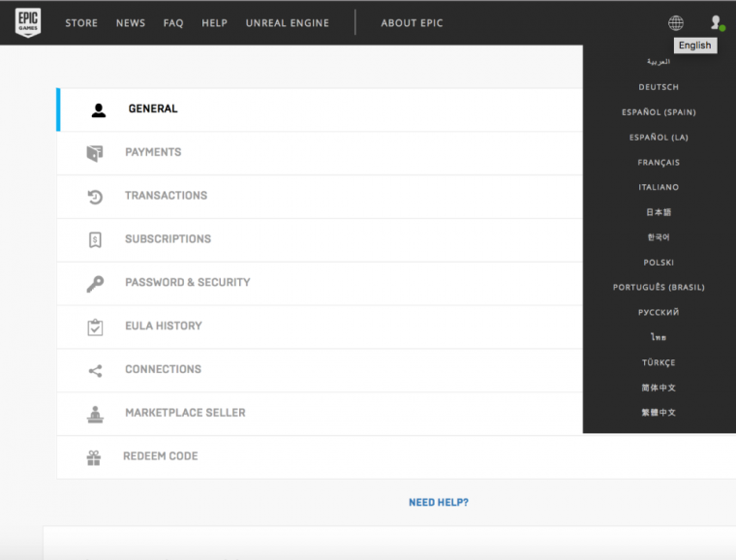
Task: Click the General person icon
Action: pyautogui.click(x=99, y=109)
